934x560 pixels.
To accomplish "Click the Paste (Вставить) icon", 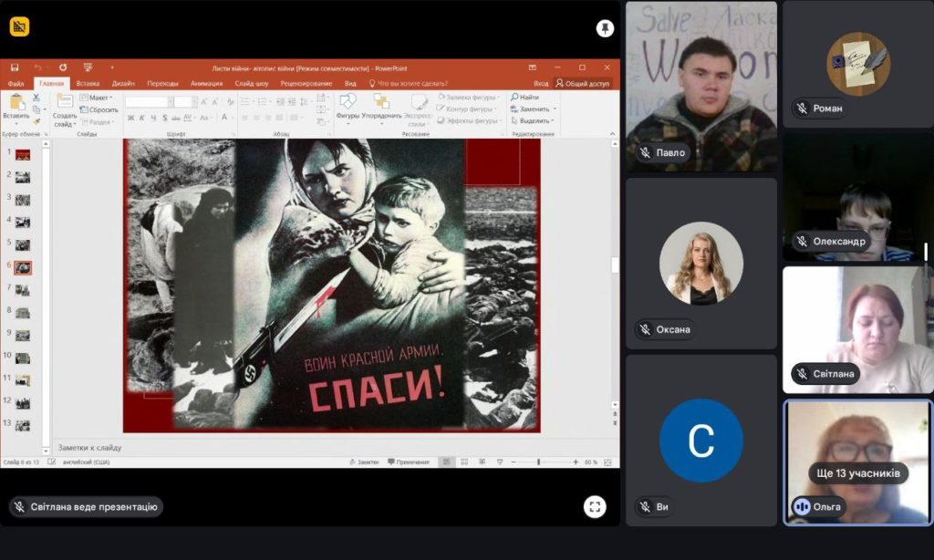I will click(16, 105).
